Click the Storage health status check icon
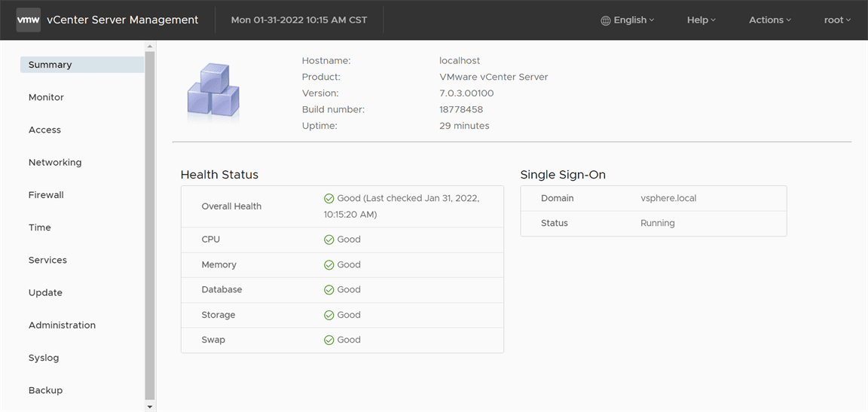868x412 pixels. click(329, 315)
